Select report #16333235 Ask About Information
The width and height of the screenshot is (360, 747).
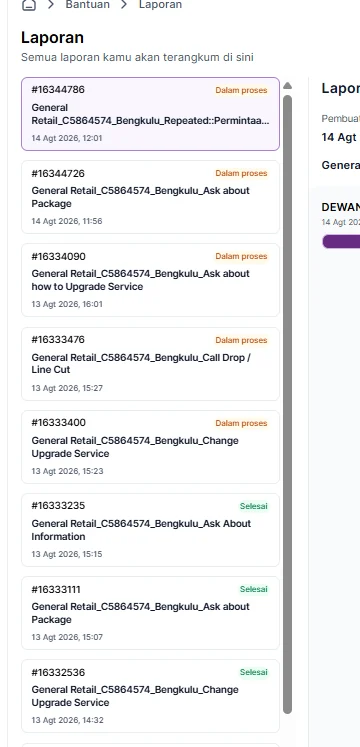pos(150,529)
